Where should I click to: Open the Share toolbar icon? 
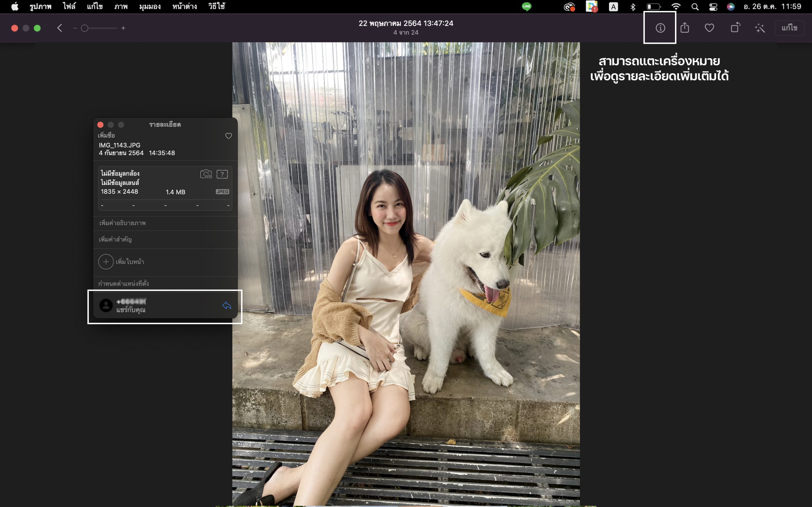click(x=684, y=28)
